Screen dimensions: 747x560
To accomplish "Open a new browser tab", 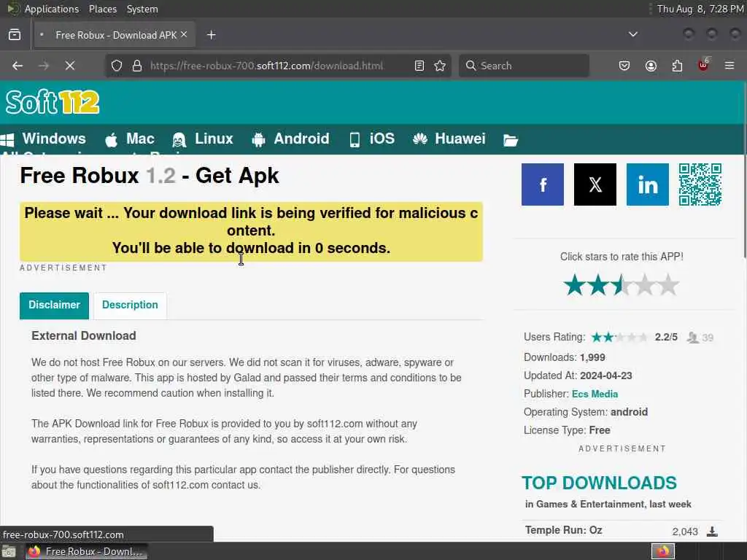I will [212, 35].
